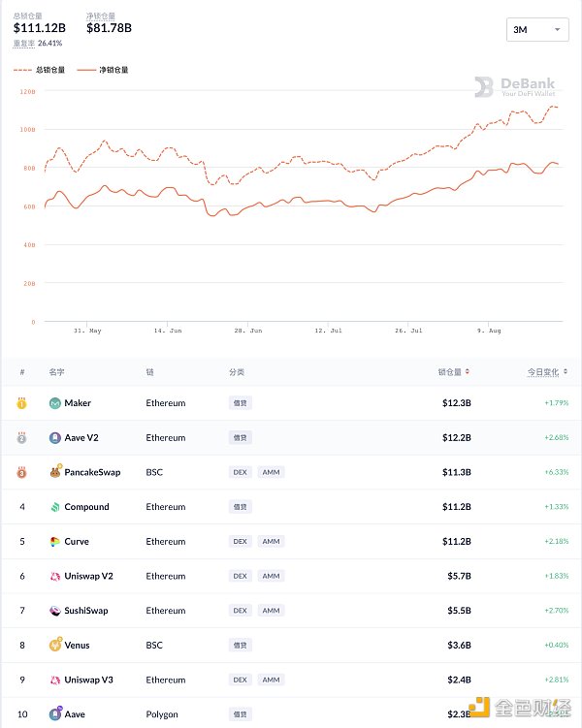Screen dimensions: 582x728
Task: Click the 28. Jun chart axis marker
Action: tap(248, 331)
